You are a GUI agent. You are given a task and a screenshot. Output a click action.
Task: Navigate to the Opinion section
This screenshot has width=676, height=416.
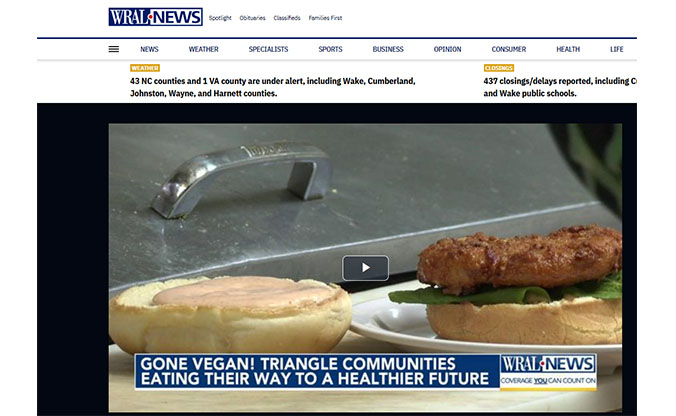[x=448, y=49]
